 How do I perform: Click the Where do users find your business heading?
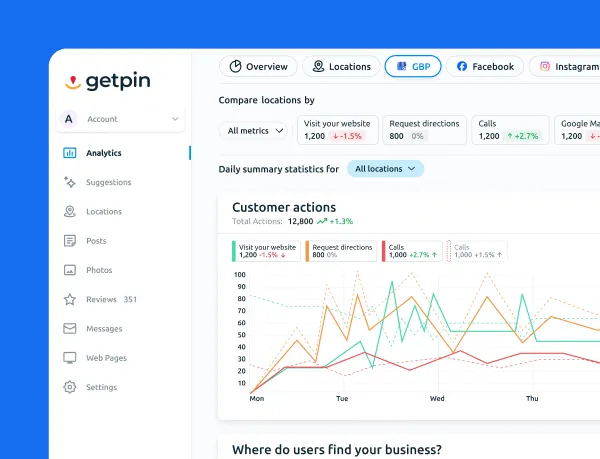tap(337, 449)
